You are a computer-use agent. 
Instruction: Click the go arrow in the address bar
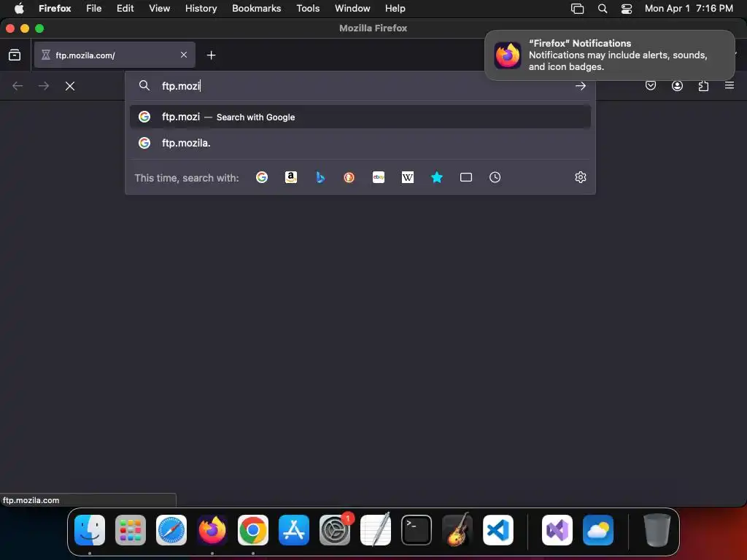pyautogui.click(x=580, y=86)
